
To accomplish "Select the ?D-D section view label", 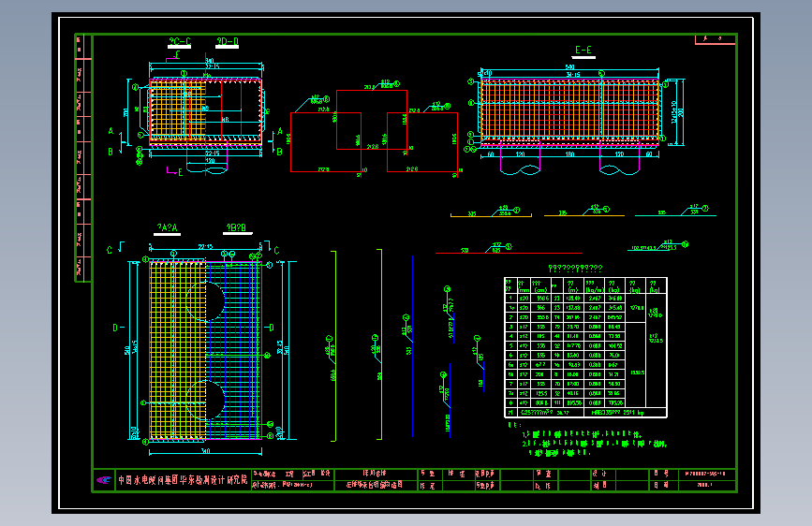I will tap(228, 41).
